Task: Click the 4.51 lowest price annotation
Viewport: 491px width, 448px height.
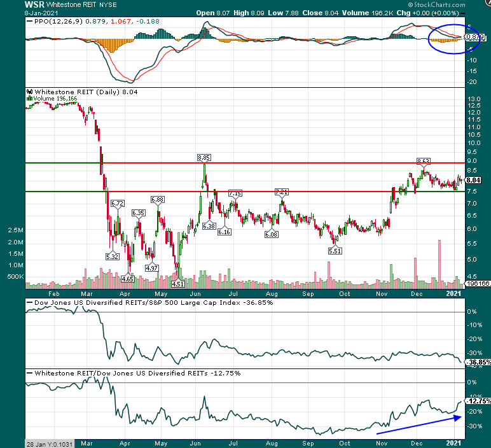Action: [178, 284]
